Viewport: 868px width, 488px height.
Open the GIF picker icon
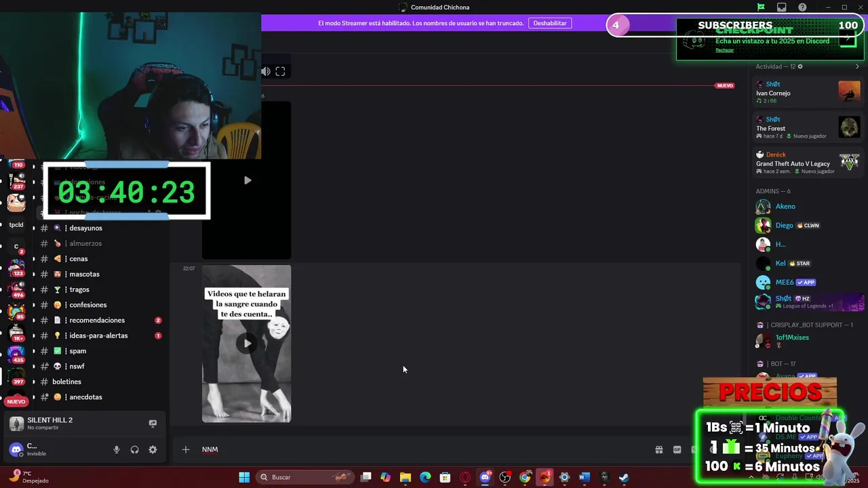click(677, 449)
